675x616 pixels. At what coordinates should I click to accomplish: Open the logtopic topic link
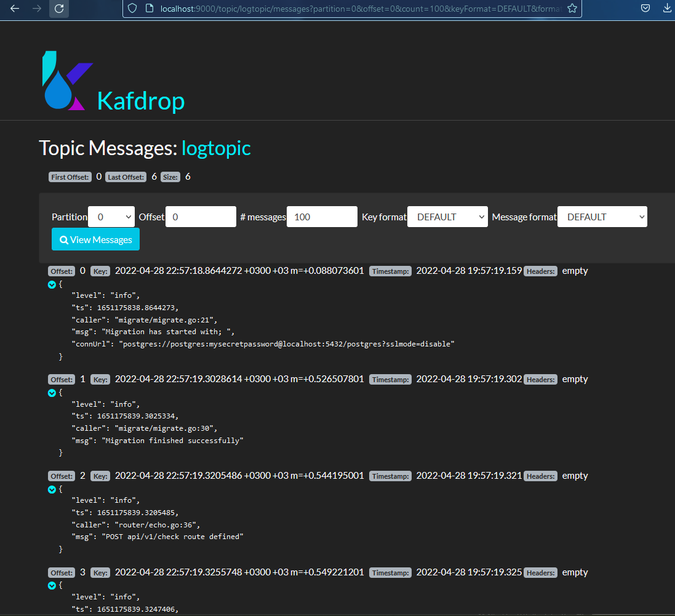(216, 148)
